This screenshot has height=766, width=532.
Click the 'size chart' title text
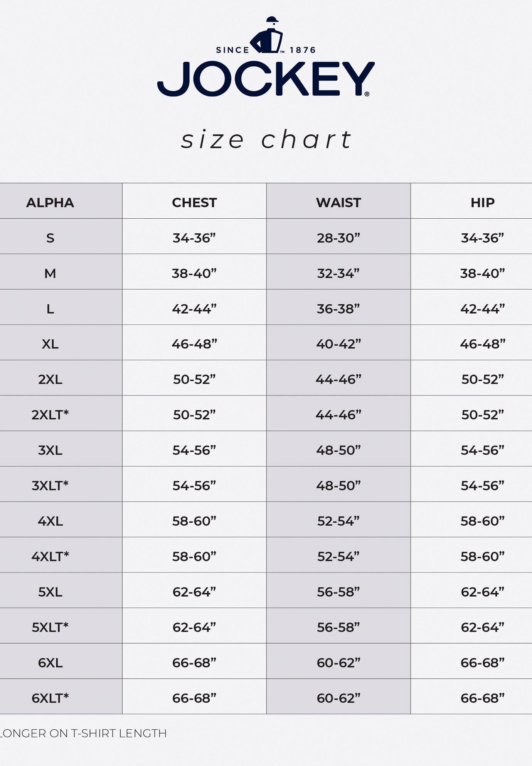[266, 139]
